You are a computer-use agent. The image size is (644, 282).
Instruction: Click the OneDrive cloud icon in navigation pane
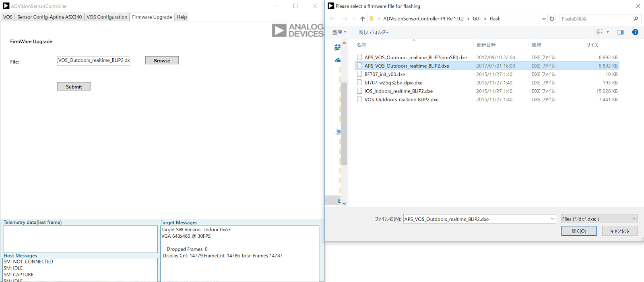(338, 60)
